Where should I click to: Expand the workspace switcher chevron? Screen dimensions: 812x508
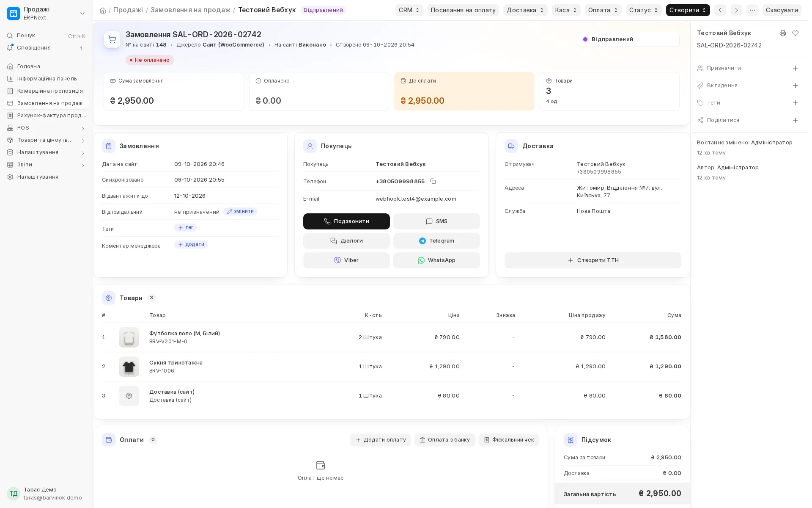coord(82,14)
